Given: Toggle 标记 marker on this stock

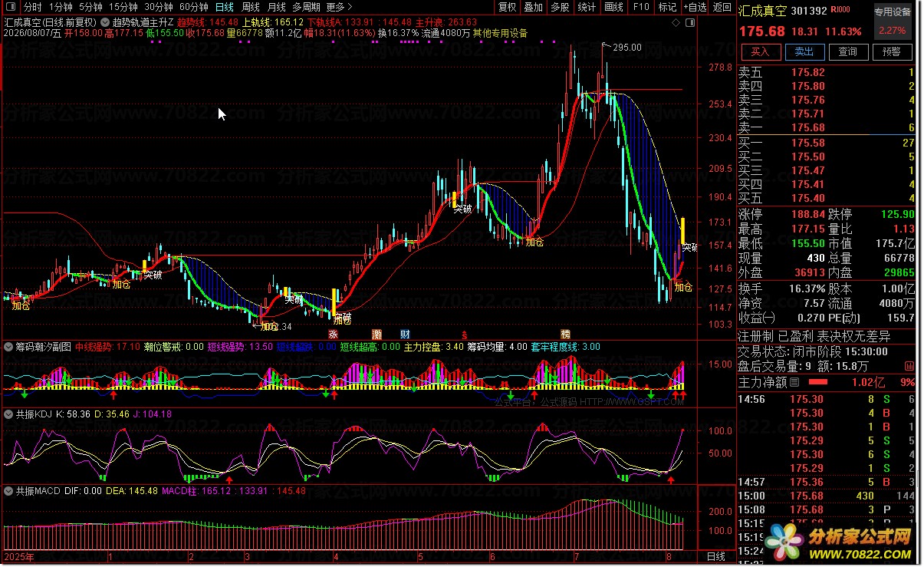Looking at the screenshot, I should tap(667, 7).
